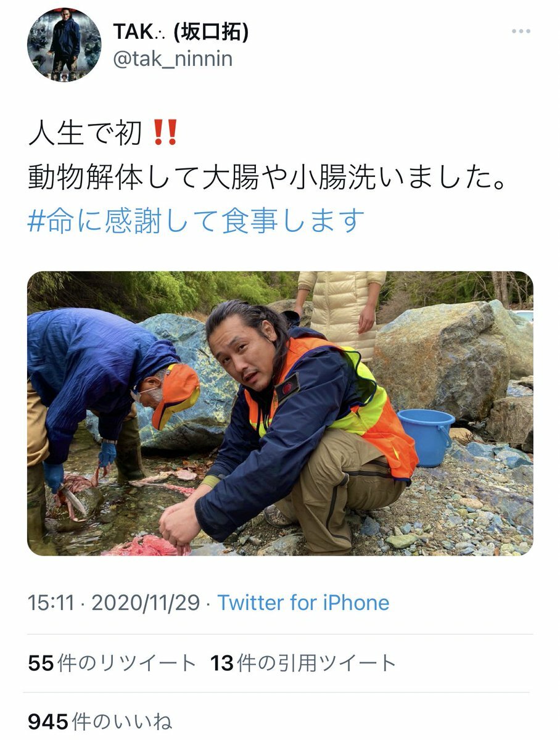Screen dimensions: 560x740
Task: Open the author's profile avatar
Action: 64,45
